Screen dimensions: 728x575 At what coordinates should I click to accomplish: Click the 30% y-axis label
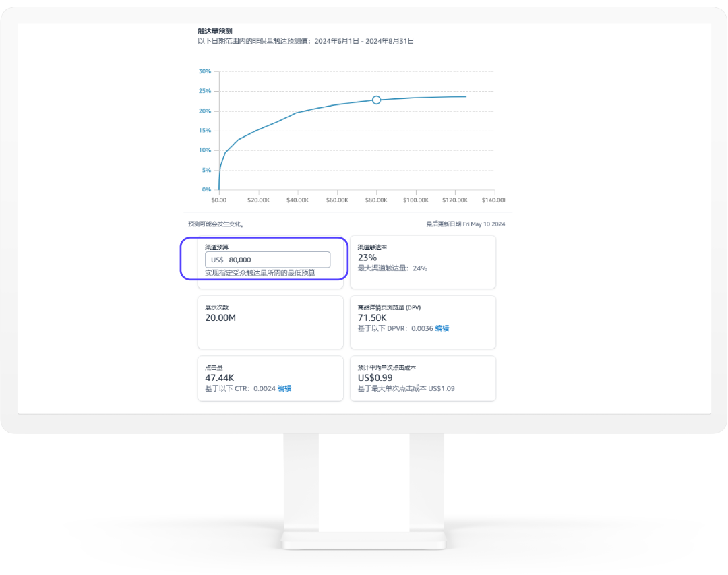204,71
